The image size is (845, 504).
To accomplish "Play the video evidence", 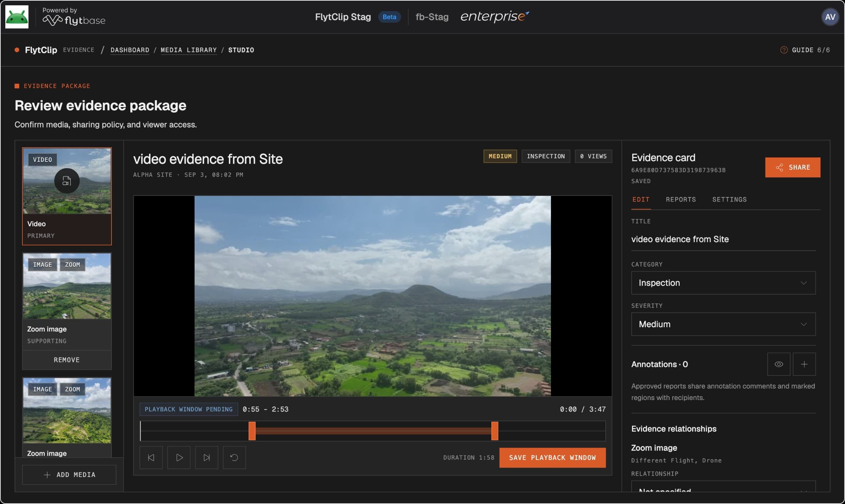I will (179, 458).
